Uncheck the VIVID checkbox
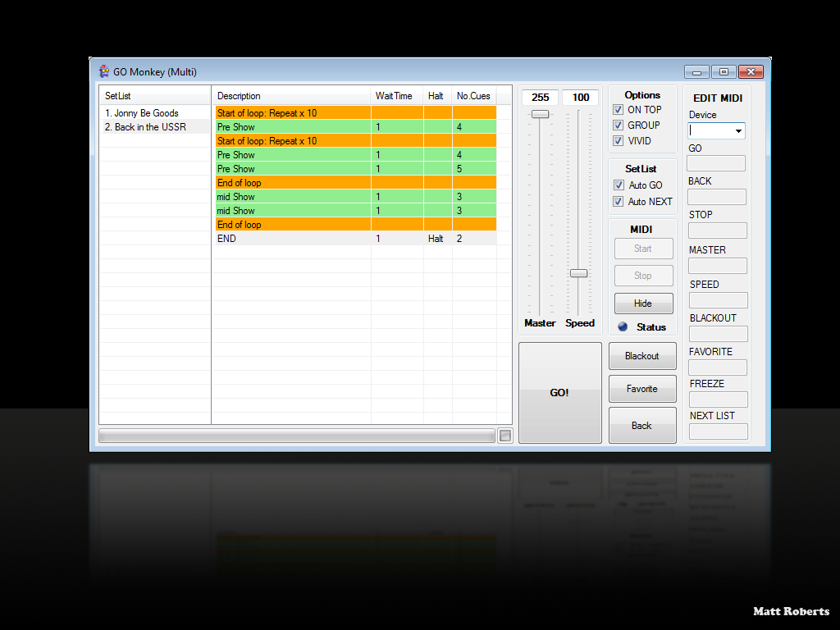 [x=619, y=141]
